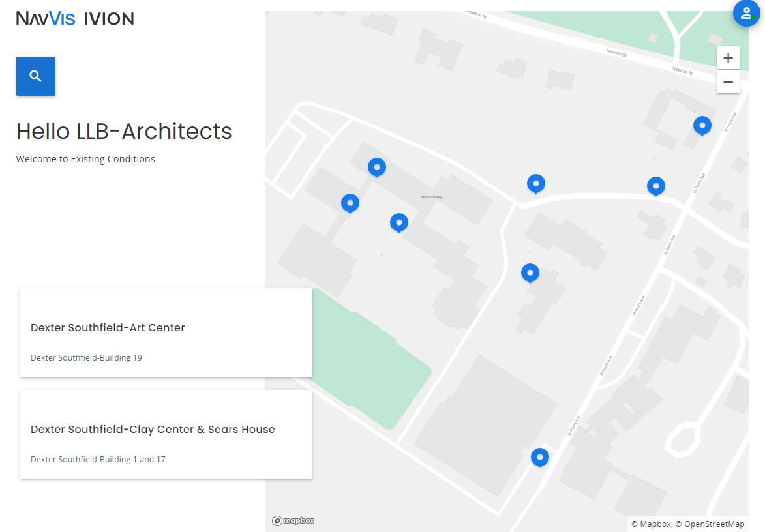Open the search panel
The height and width of the screenshot is (532, 765).
pos(35,76)
